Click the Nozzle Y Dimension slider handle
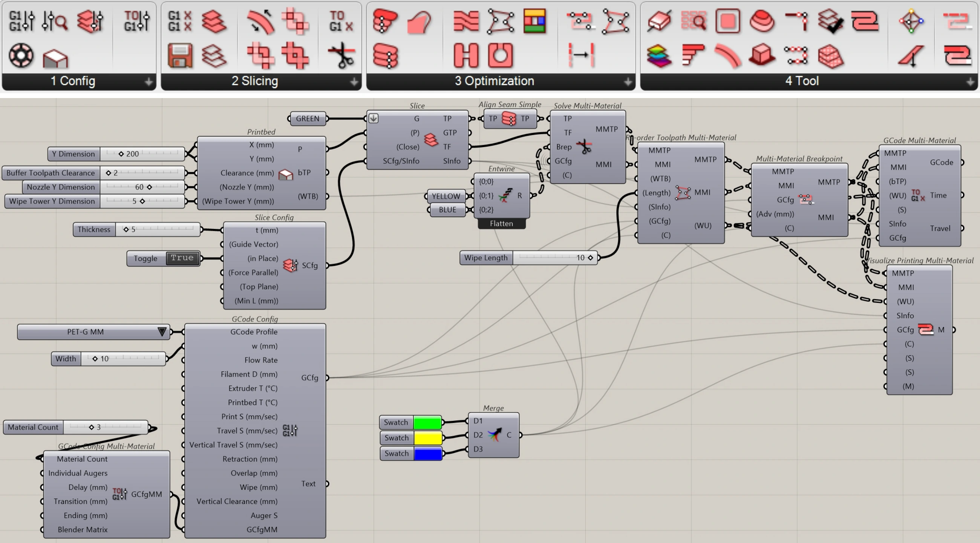 pos(149,187)
